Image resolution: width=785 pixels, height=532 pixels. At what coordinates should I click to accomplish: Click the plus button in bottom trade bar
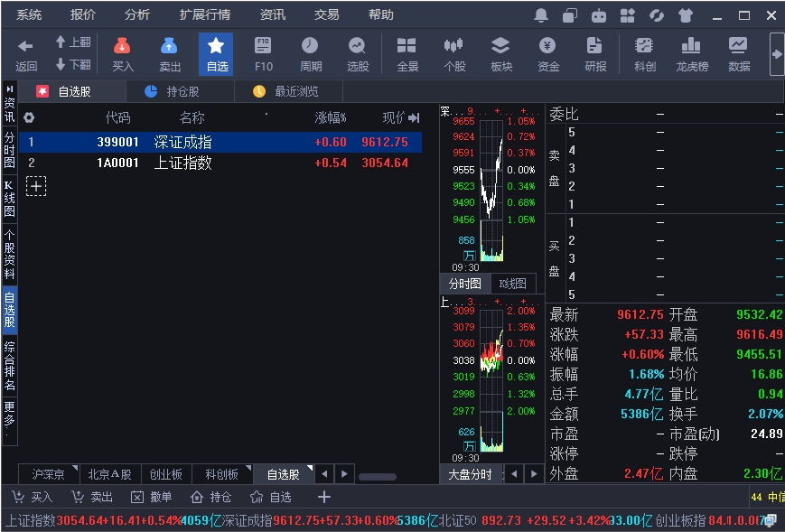324,497
